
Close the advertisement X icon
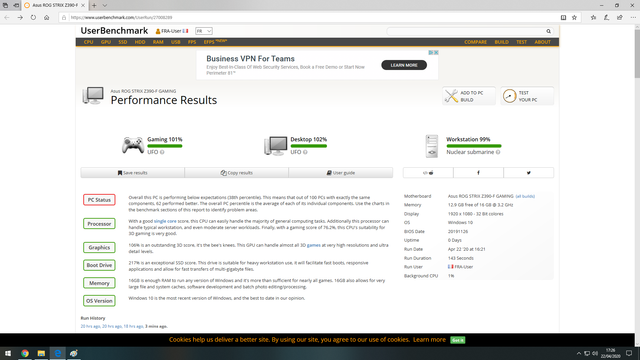coord(436,53)
